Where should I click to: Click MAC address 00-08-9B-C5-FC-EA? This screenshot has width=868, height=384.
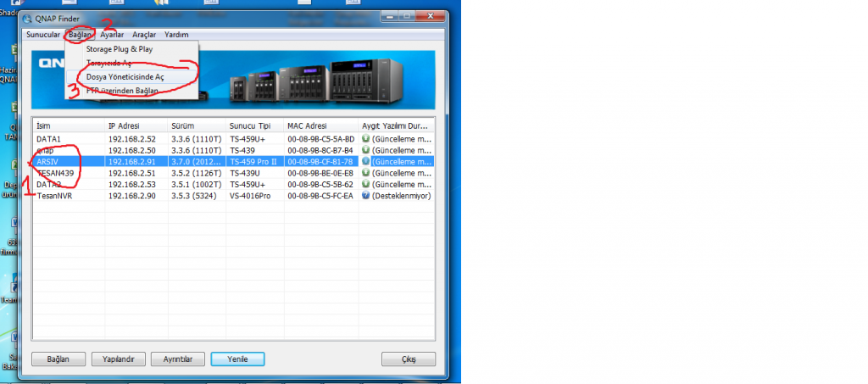click(x=320, y=196)
